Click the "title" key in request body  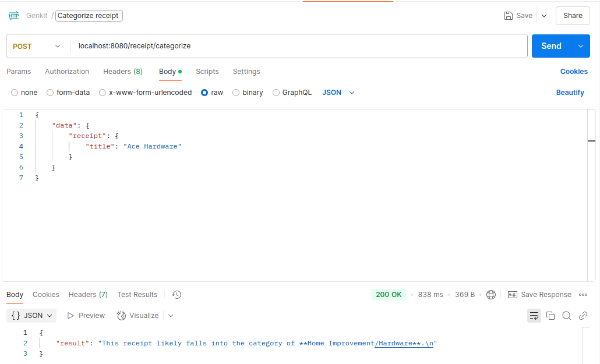(100, 146)
